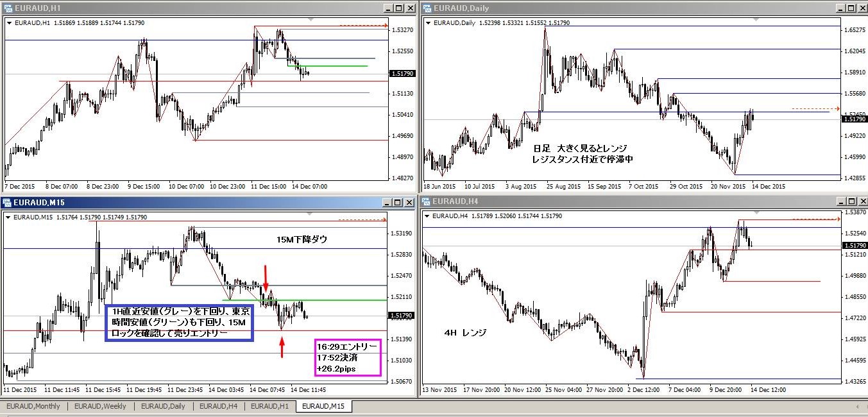Viewport: 868px width, 417px height.
Task: Expand the triangle beside the EURAUD,H1 chart label
Action: [9, 23]
